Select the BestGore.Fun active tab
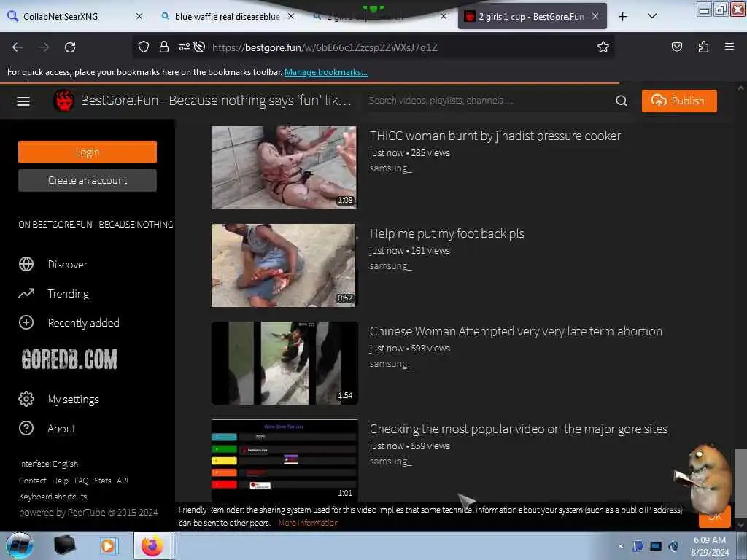Image resolution: width=747 pixels, height=560 pixels. click(531, 17)
